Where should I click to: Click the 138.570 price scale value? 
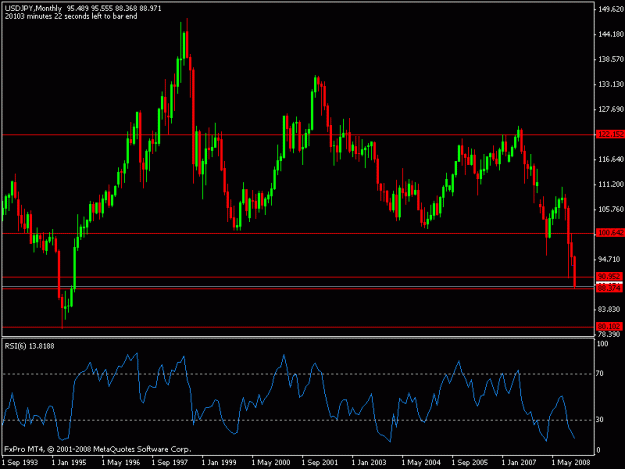[611, 59]
